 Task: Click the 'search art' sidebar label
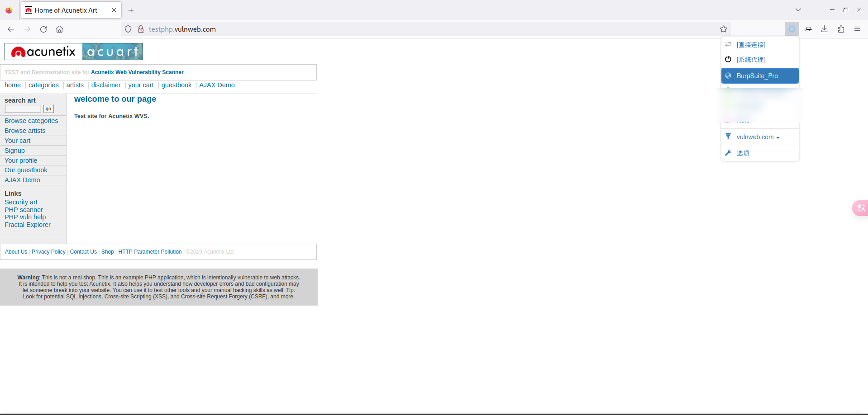coord(20,100)
